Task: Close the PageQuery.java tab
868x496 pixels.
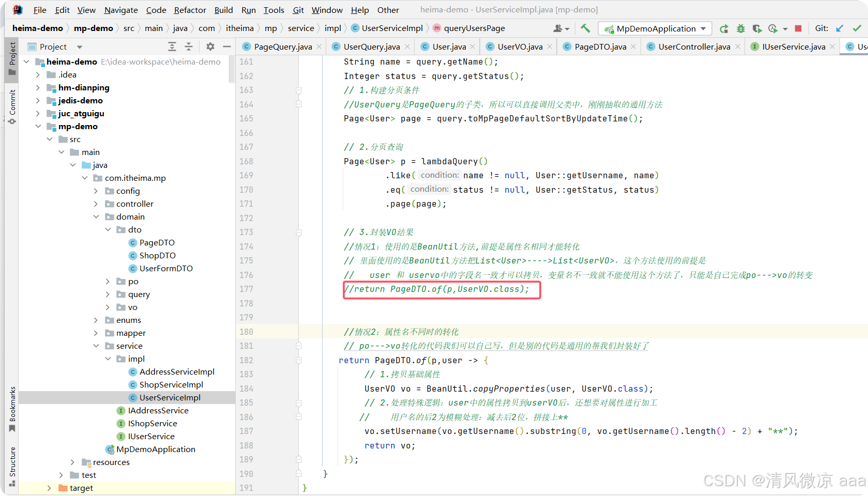Action: (319, 47)
